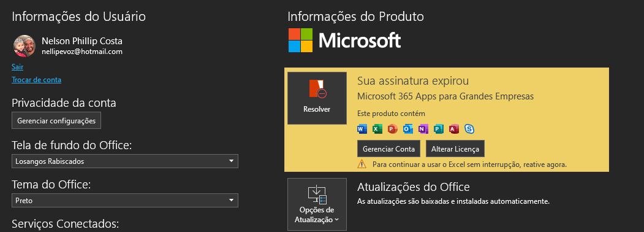The height and width of the screenshot is (232, 644).
Task: Open the Opções de Atualização menu
Action: (x=317, y=204)
